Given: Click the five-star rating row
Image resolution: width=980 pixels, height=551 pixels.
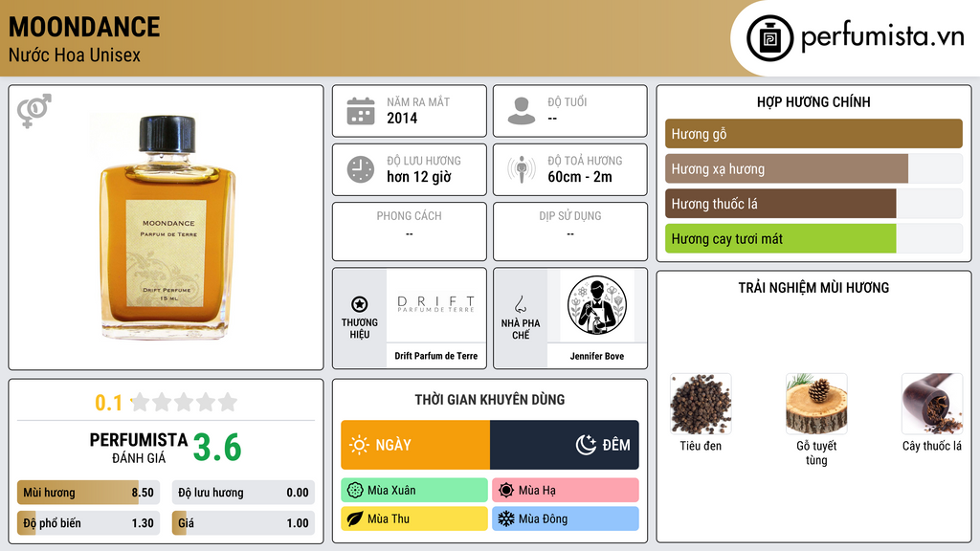Looking at the screenshot, I should 184,402.
